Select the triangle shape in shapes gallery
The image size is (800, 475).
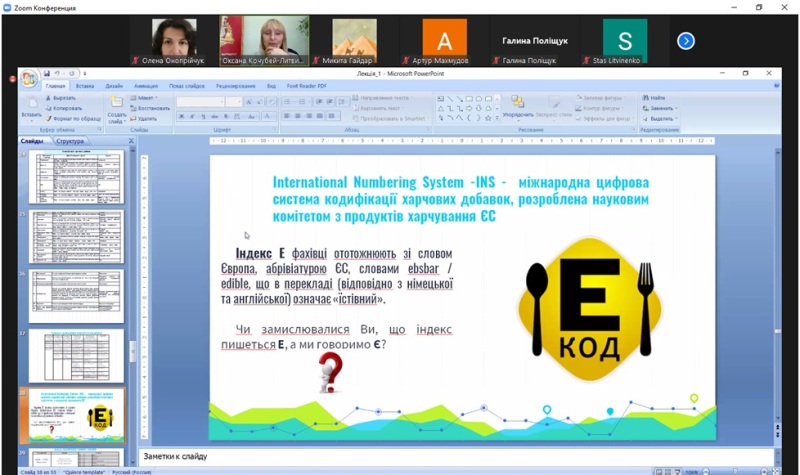point(441,108)
